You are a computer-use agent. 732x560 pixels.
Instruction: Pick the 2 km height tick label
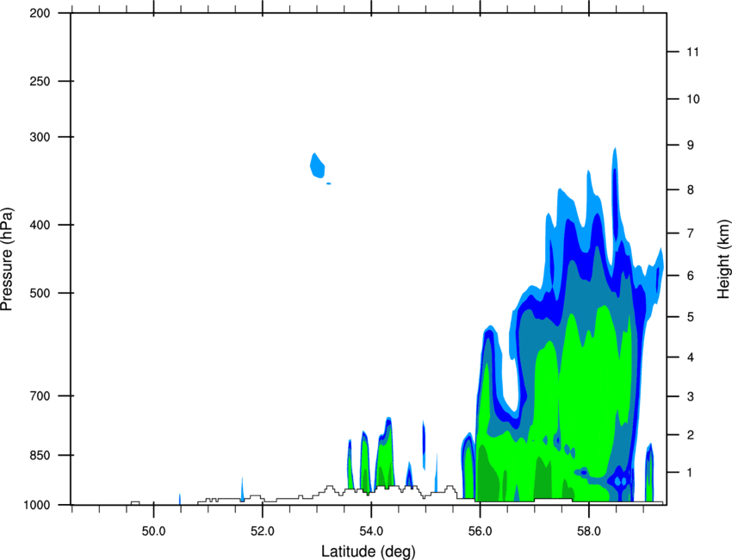[691, 435]
